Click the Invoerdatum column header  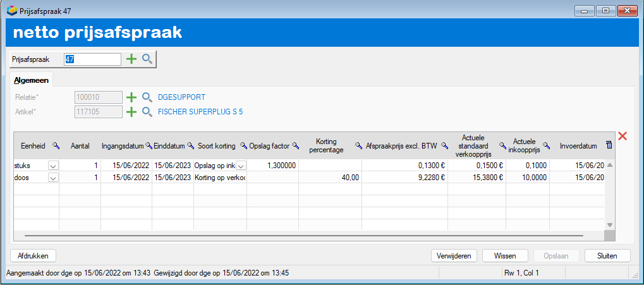(578, 145)
